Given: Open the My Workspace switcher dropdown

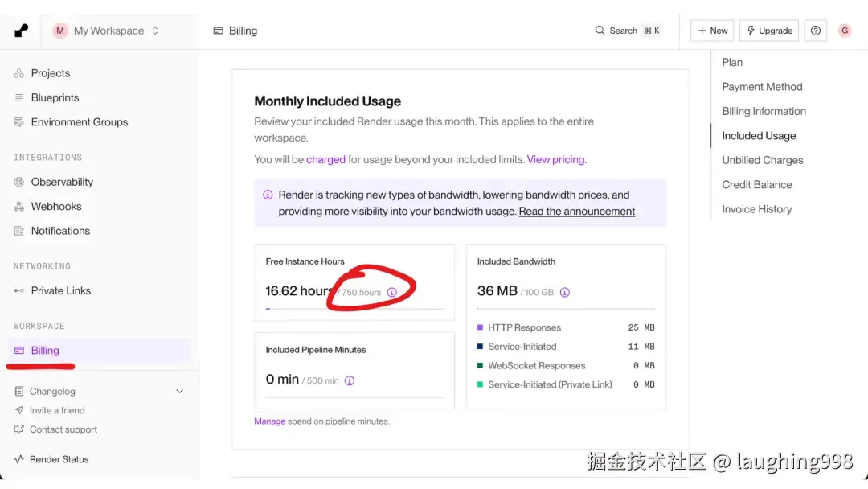Looking at the screenshot, I should point(106,31).
